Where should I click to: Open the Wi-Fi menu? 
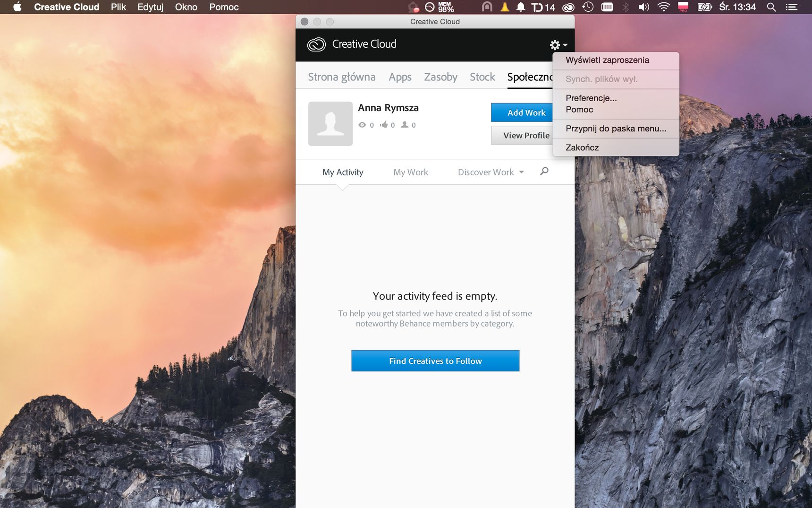pos(663,7)
